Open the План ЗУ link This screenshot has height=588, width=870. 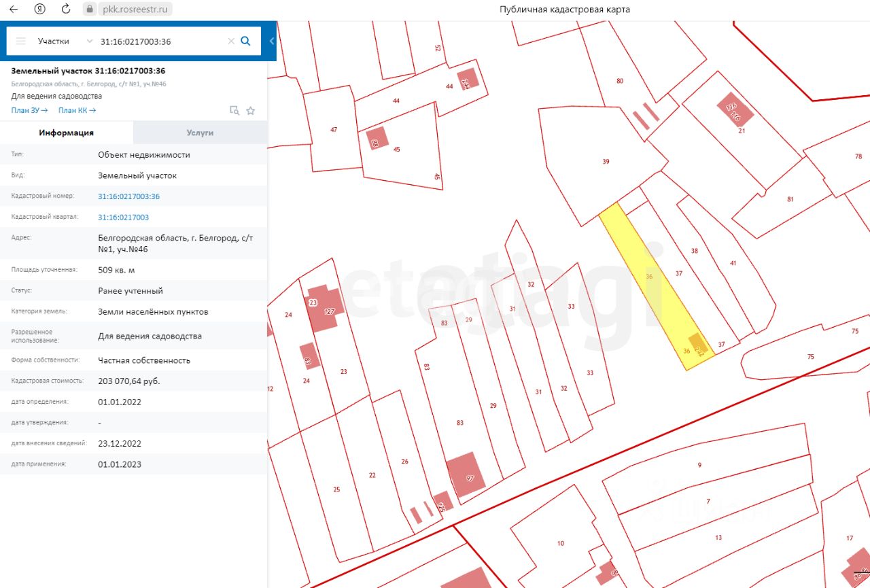pos(29,110)
